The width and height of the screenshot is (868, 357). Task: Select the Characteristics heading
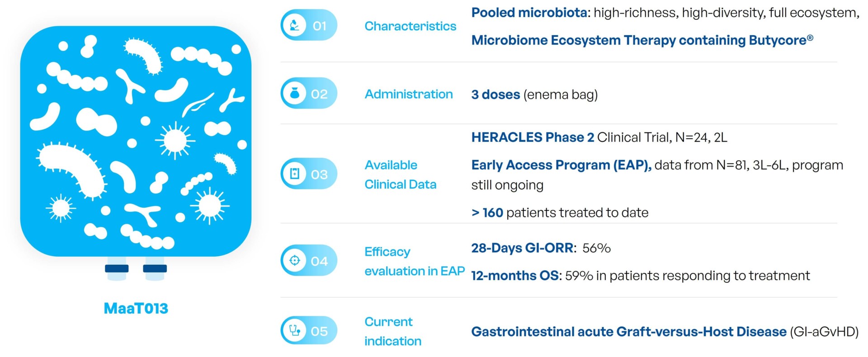coord(410,26)
